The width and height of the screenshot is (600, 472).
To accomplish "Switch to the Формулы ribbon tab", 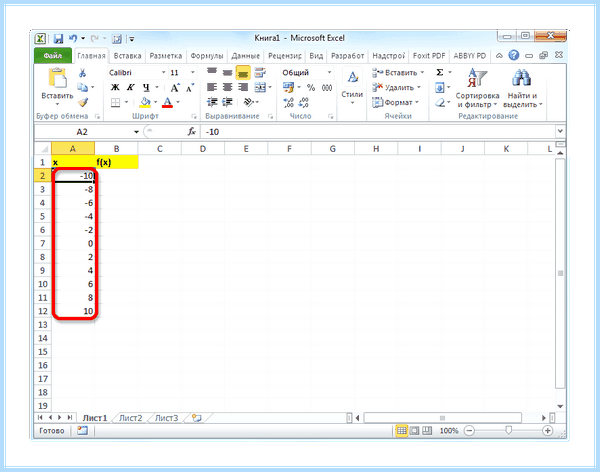I will [207, 56].
